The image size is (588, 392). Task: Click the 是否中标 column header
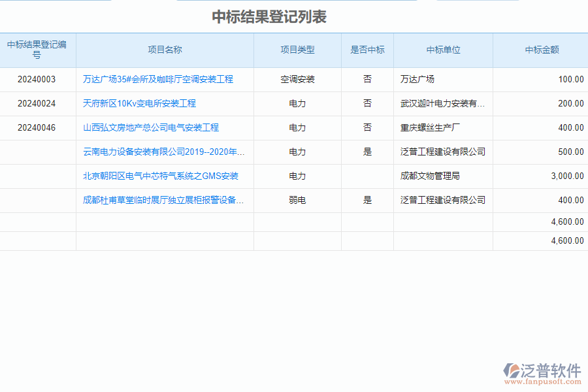tap(367, 50)
